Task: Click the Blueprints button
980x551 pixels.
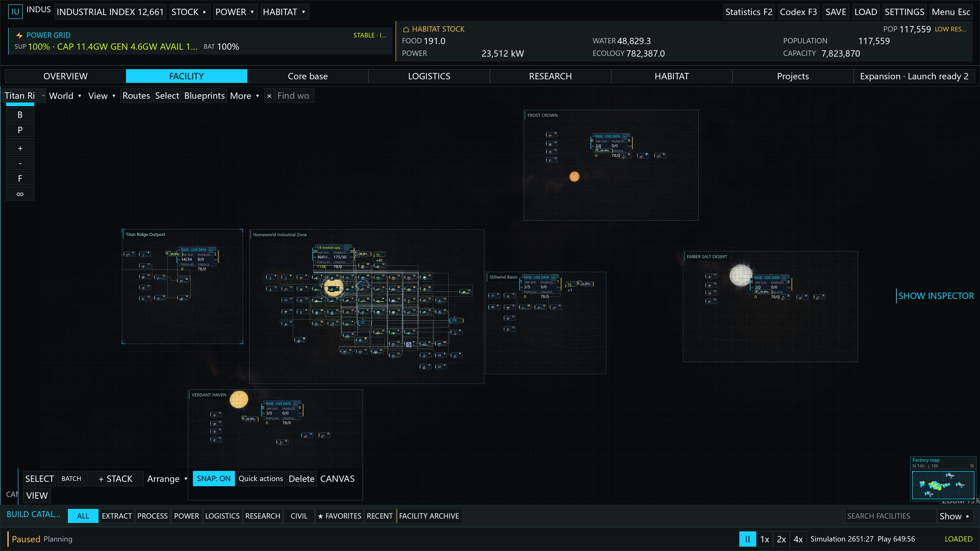Action: coord(204,96)
